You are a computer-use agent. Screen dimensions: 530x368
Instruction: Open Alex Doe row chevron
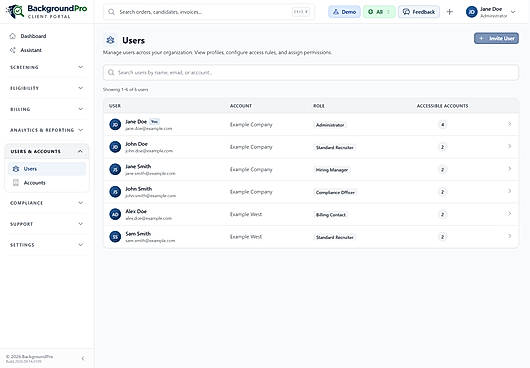coord(509,214)
